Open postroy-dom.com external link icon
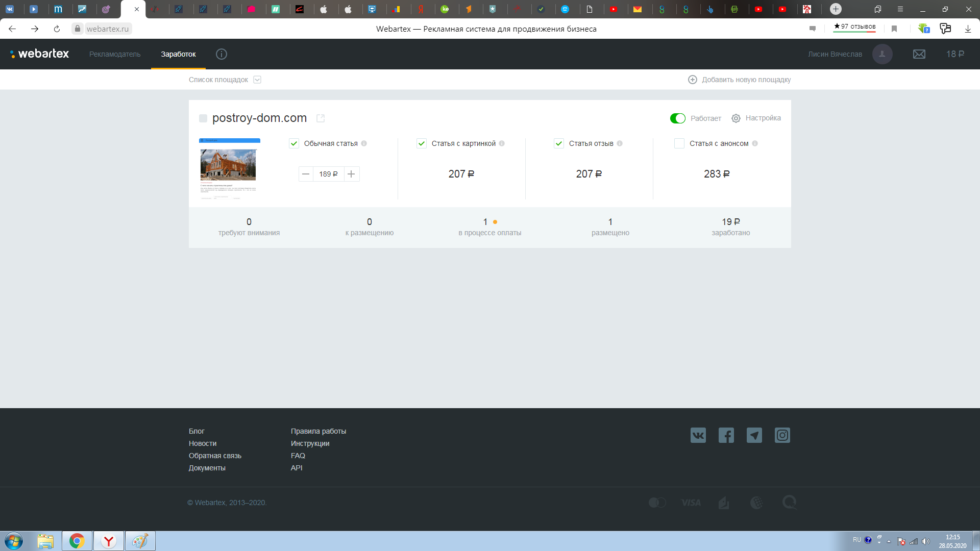This screenshot has width=980, height=551. tap(321, 118)
